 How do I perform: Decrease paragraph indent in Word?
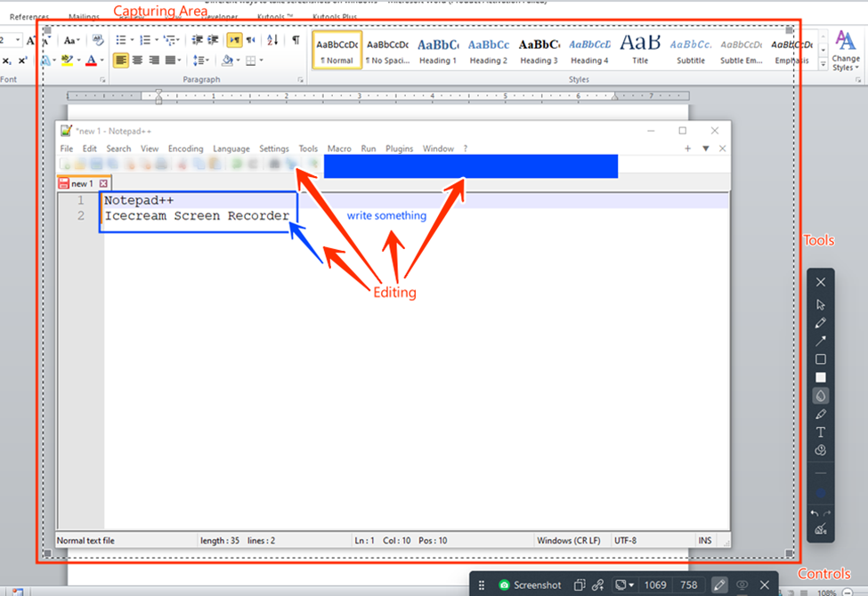(x=197, y=40)
